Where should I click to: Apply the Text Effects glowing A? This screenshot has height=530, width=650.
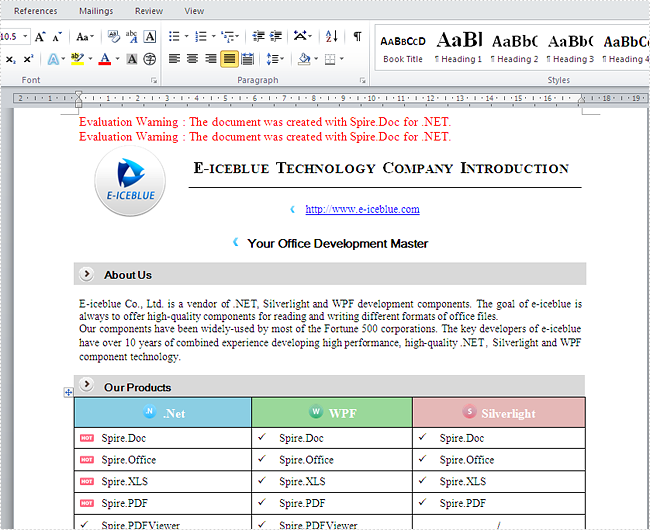[53, 59]
